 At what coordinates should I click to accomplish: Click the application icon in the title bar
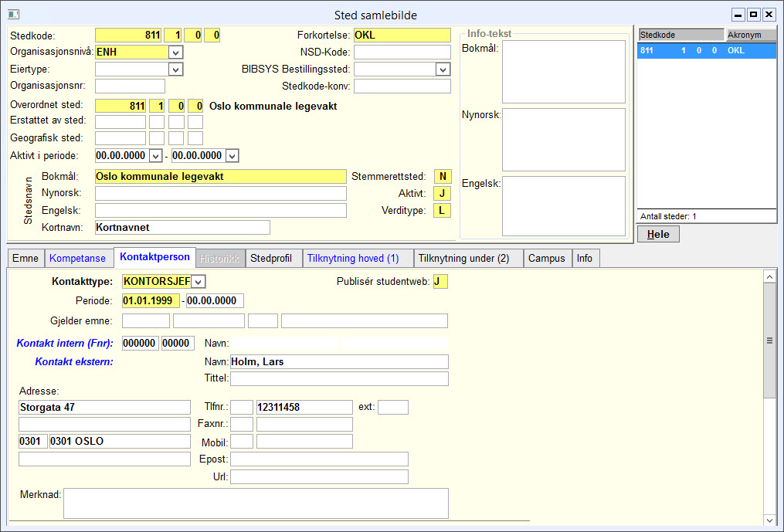[x=13, y=15]
